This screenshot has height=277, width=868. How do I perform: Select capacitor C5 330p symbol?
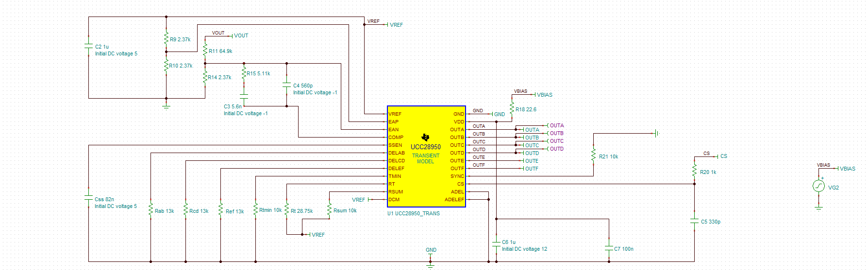(x=694, y=221)
